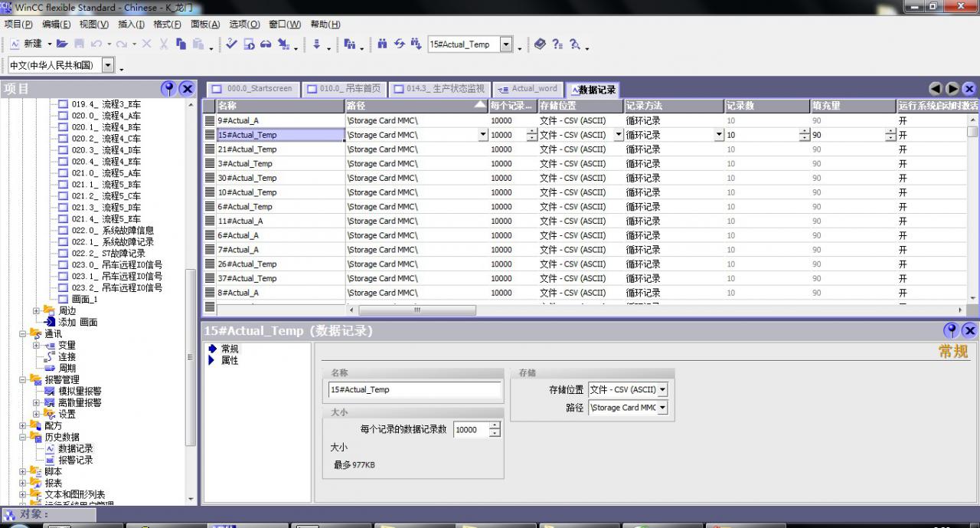980x528 pixels.
Task: Copy with the toolbar copy icon
Action: [x=181, y=44]
